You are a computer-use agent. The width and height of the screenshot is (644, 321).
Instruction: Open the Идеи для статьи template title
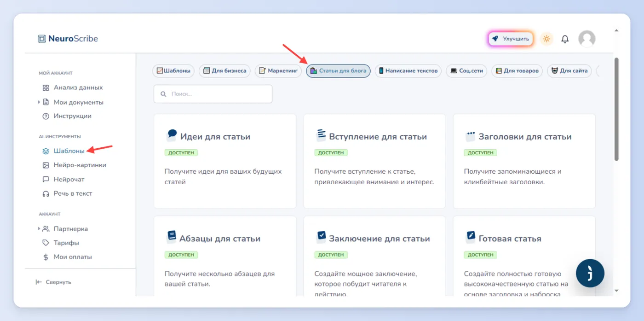tap(215, 137)
